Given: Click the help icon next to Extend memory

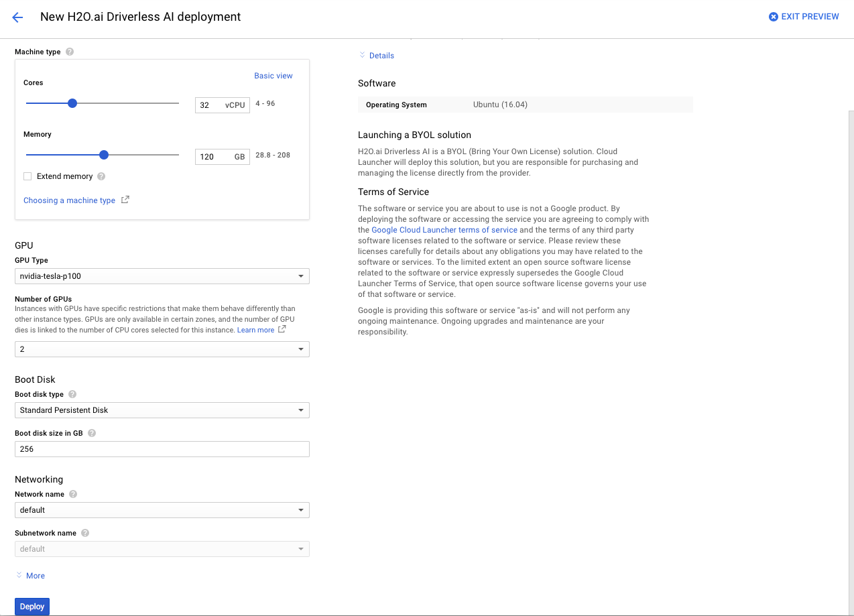Looking at the screenshot, I should [101, 176].
